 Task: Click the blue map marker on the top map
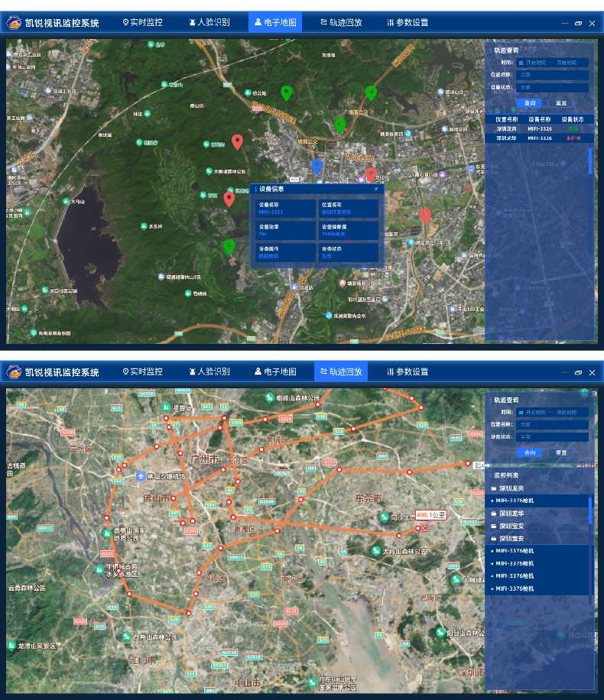coord(317,166)
